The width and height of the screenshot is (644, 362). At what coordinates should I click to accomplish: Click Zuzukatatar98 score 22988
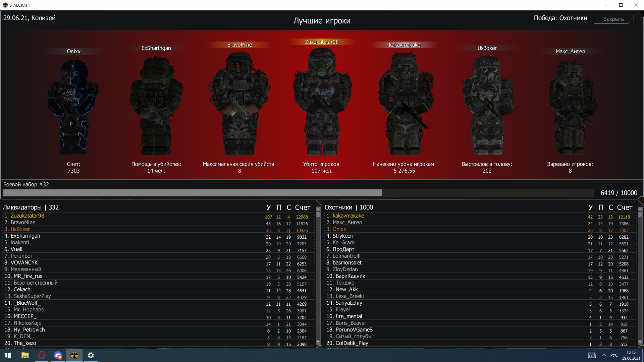[302, 217]
